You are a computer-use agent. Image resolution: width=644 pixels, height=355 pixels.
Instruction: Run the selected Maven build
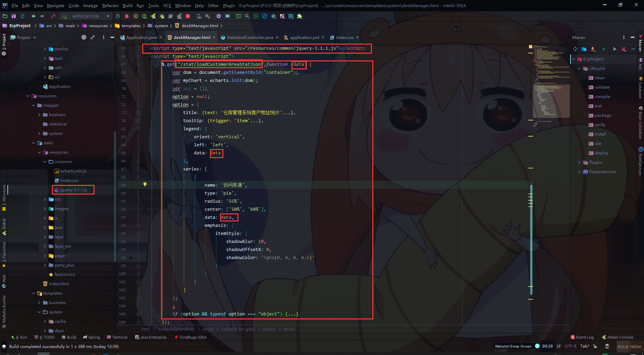[x=614, y=49]
